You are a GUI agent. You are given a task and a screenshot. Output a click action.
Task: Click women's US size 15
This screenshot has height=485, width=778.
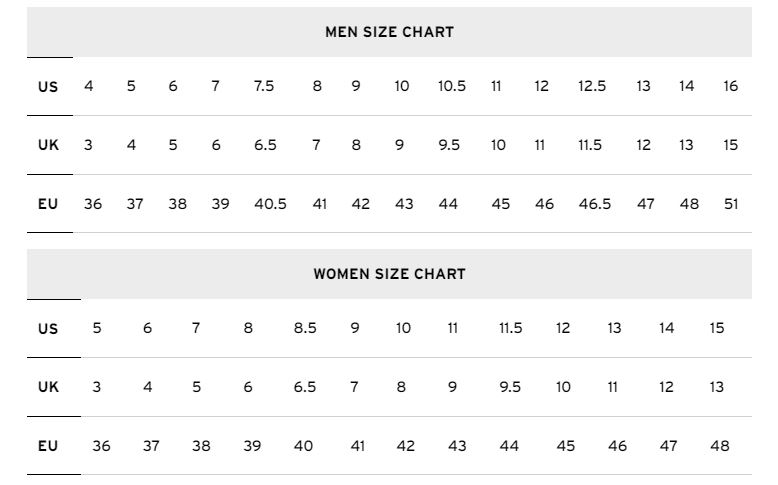click(716, 328)
